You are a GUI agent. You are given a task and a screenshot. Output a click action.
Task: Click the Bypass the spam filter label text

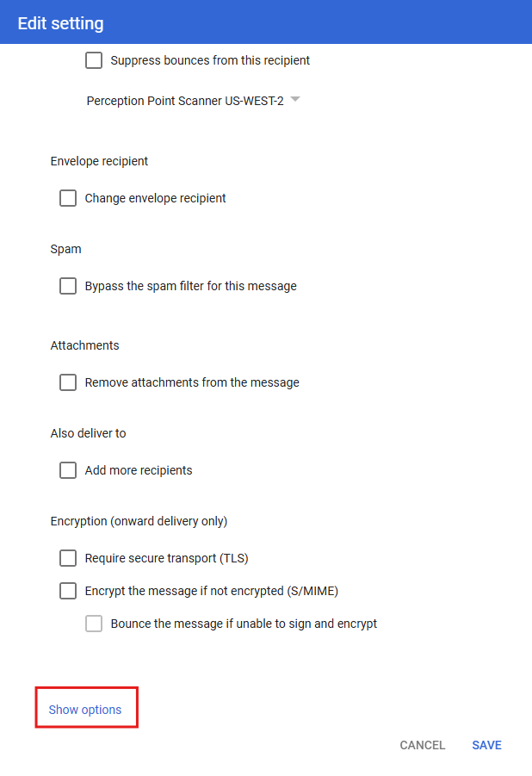pos(190,286)
